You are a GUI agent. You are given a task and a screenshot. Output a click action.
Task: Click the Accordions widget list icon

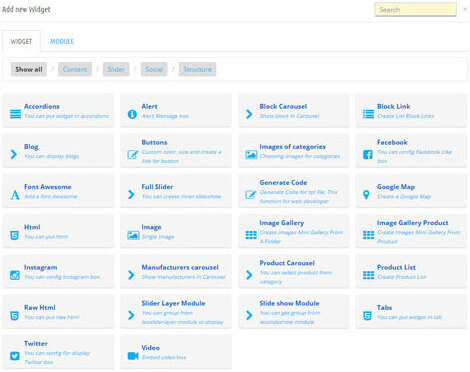[15, 114]
